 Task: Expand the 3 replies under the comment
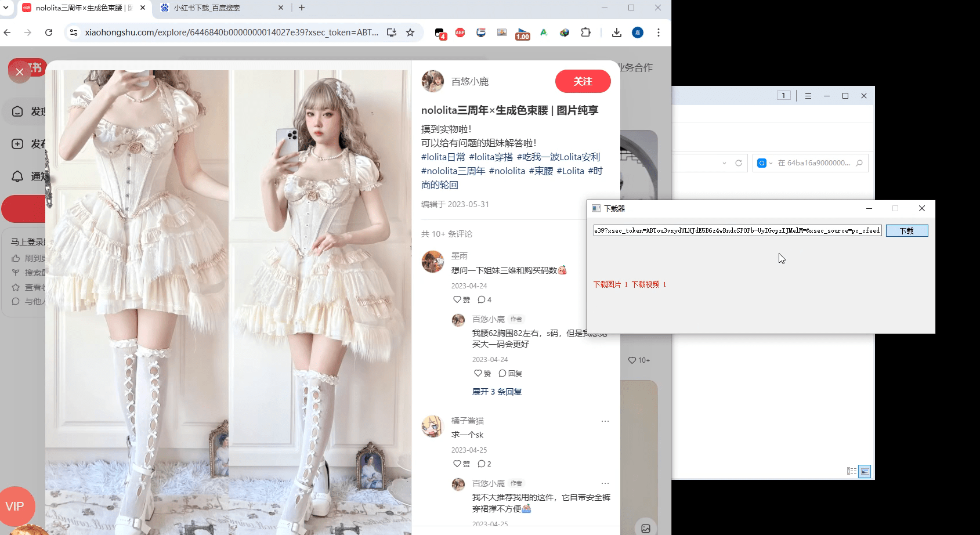point(496,392)
